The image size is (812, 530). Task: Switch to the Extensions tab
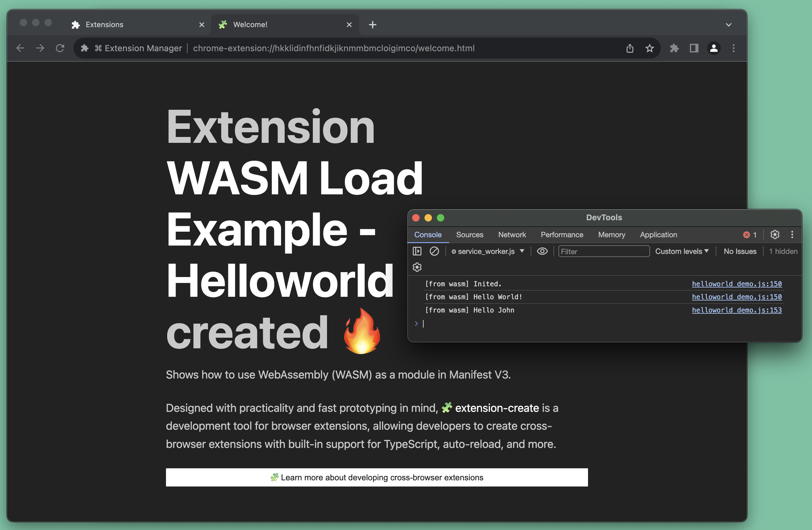tap(136, 25)
